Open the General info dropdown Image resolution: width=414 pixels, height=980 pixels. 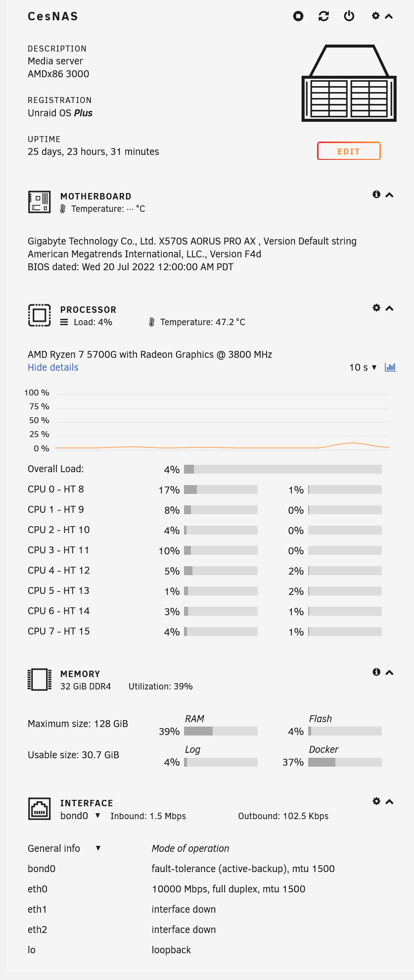click(x=98, y=848)
